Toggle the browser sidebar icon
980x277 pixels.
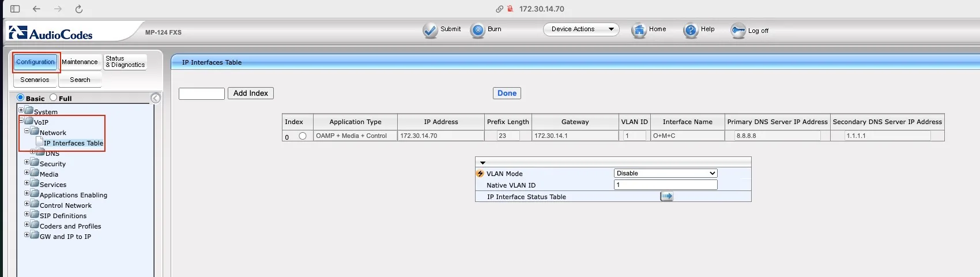pos(15,9)
